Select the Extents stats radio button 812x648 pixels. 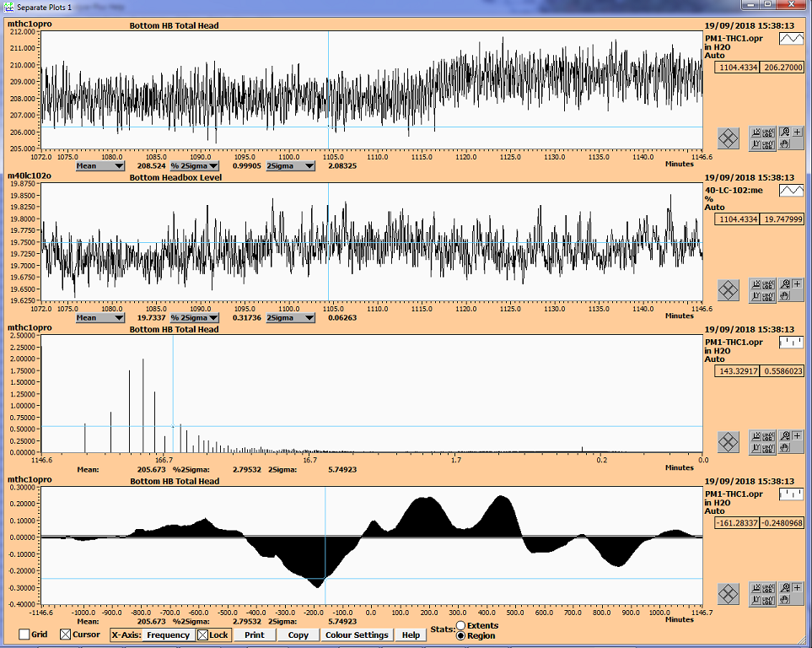(x=460, y=625)
